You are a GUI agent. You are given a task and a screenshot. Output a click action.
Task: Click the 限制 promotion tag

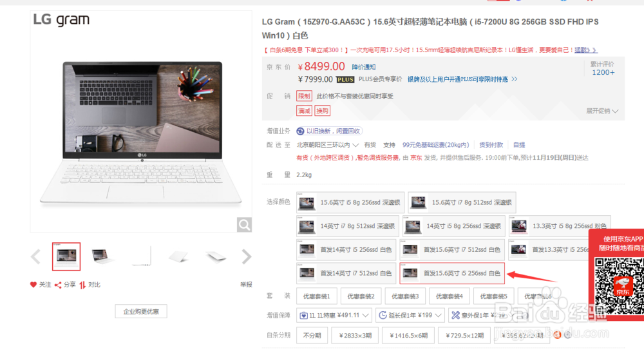coord(305,96)
